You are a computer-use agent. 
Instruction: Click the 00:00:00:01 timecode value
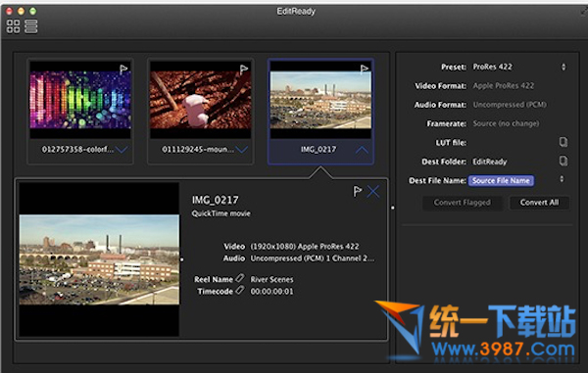pyautogui.click(x=271, y=292)
